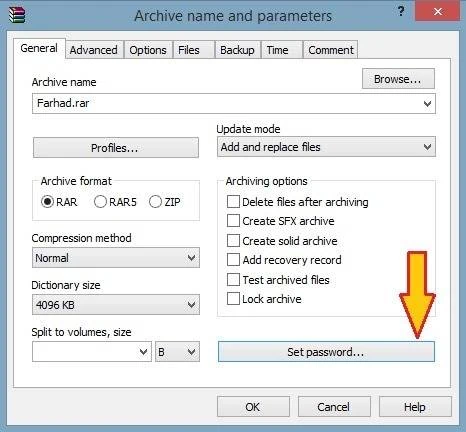The image size is (466, 432).
Task: Open the Dictionary size dropdown
Action: click(116, 304)
